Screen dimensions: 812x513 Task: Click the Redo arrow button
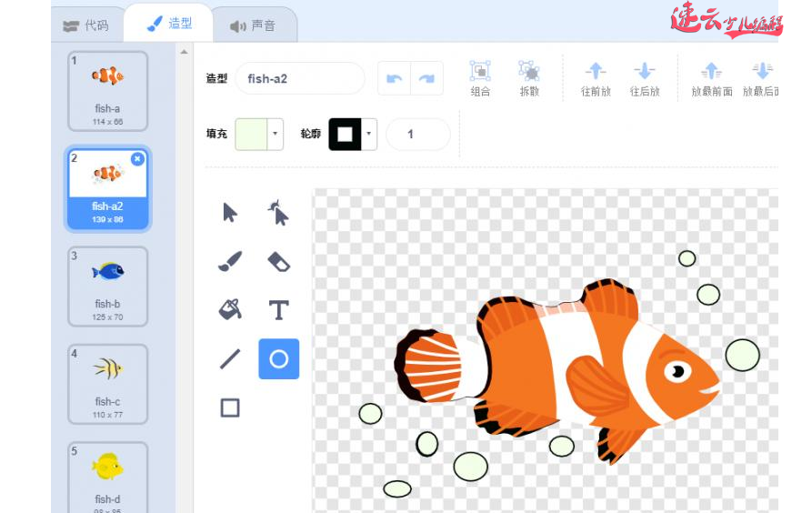click(427, 78)
